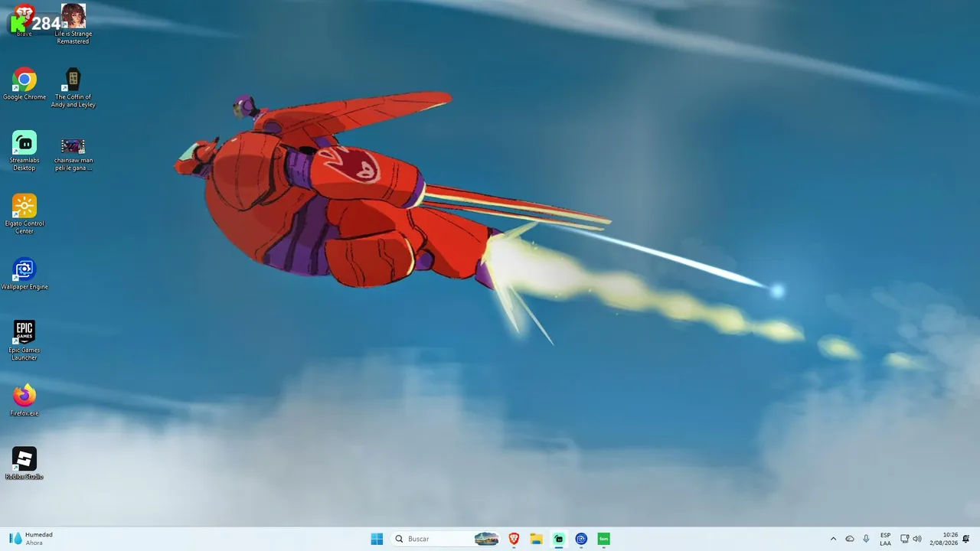Select the Firefox.exe desktop icon

coord(24,400)
